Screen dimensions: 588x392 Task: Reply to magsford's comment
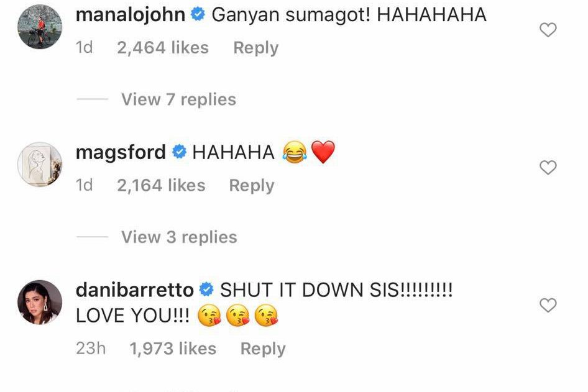[x=252, y=186]
